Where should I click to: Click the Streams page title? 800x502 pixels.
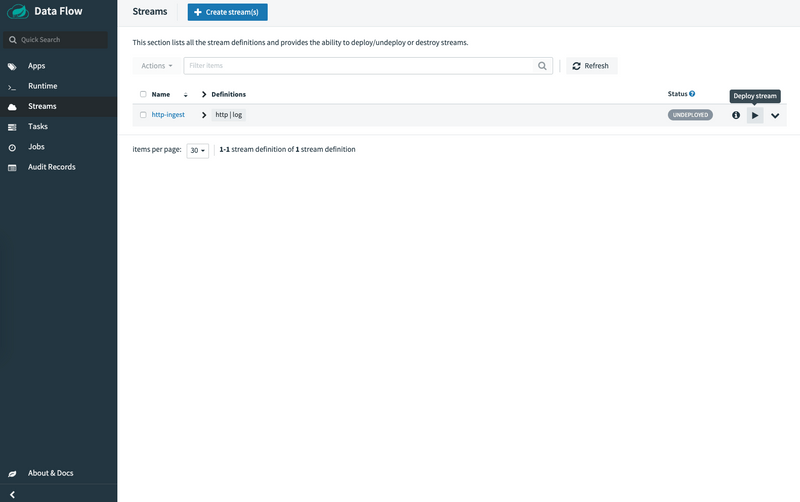coord(150,12)
